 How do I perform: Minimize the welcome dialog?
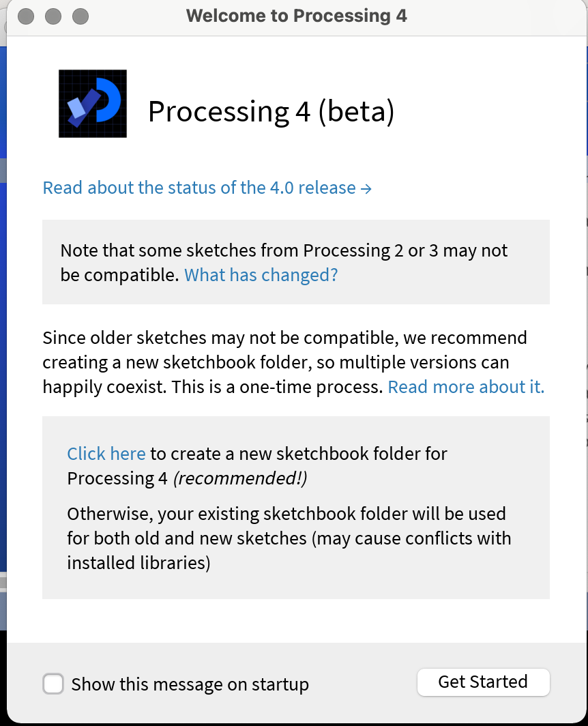54,16
